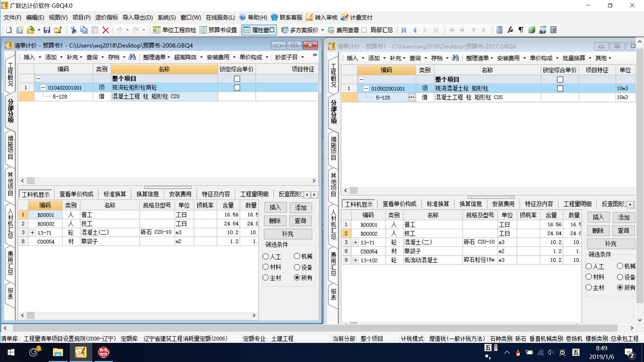The image size is (644, 362).
Task: Click 插入 button in left window lower panel
Action: pos(275,207)
